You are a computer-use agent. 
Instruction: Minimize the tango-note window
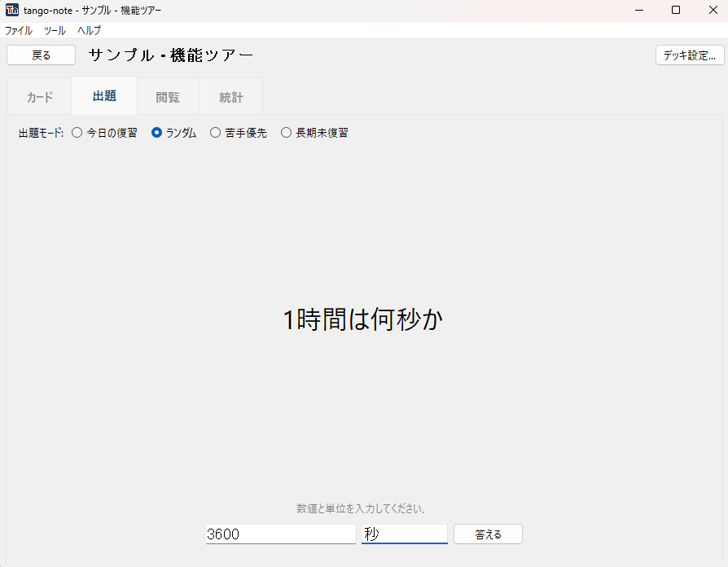pyautogui.click(x=639, y=10)
